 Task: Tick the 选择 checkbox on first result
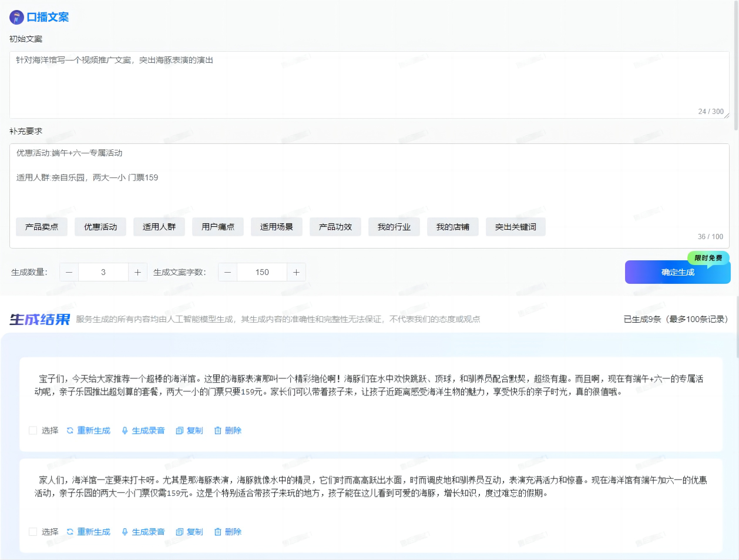(x=33, y=431)
